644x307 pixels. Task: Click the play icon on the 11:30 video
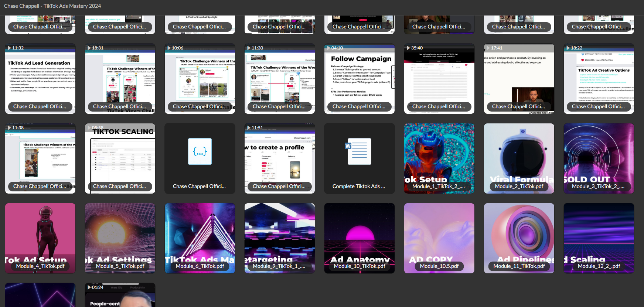(249, 48)
